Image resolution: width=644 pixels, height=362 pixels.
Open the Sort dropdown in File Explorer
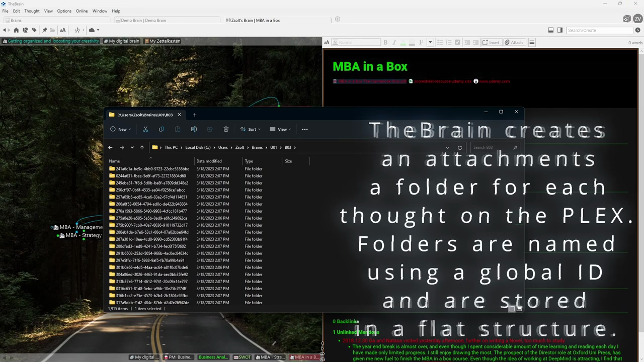point(250,129)
